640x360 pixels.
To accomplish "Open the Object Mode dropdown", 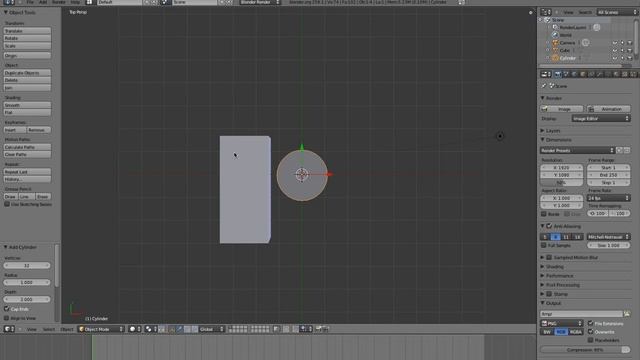I will tap(101, 329).
